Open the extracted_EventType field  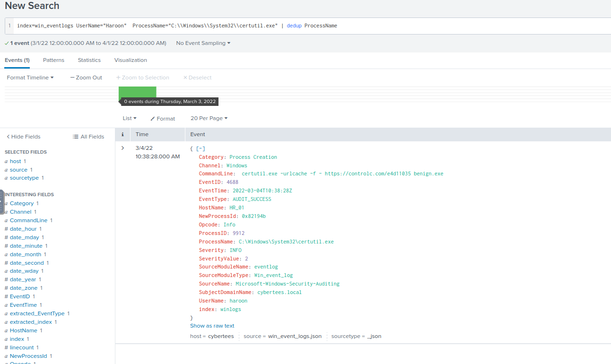tap(37, 313)
